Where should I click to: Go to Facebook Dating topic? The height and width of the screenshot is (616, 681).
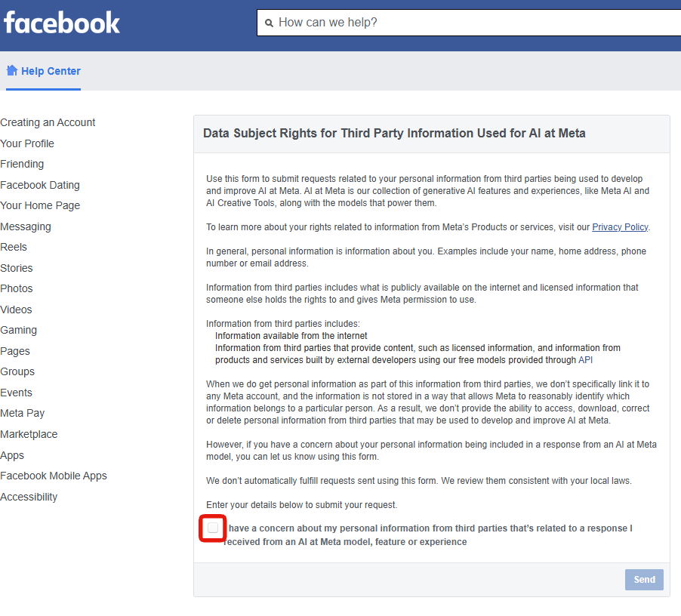pyautogui.click(x=40, y=185)
